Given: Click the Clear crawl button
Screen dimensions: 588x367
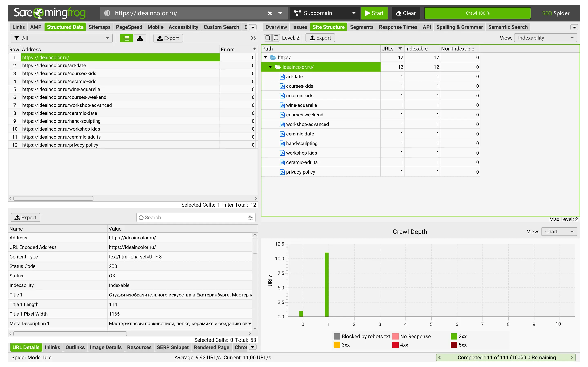Looking at the screenshot, I should pyautogui.click(x=405, y=13).
